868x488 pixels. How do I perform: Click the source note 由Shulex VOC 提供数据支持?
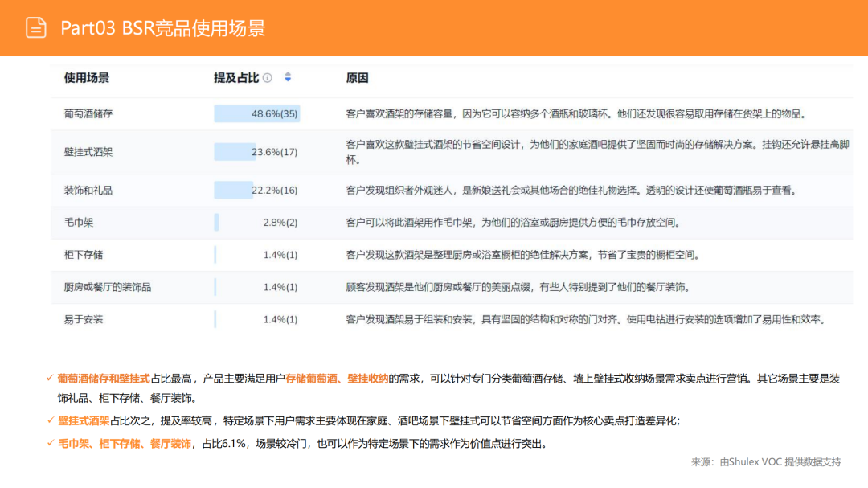pos(780,462)
